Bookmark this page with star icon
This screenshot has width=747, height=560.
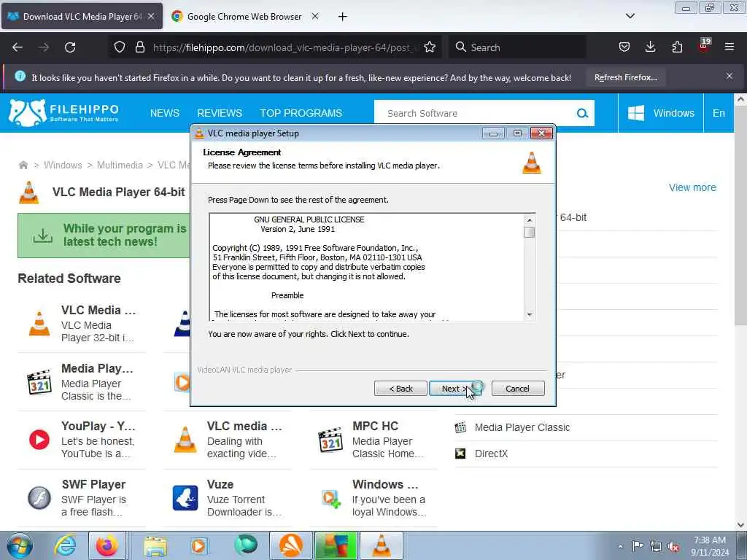(x=429, y=47)
